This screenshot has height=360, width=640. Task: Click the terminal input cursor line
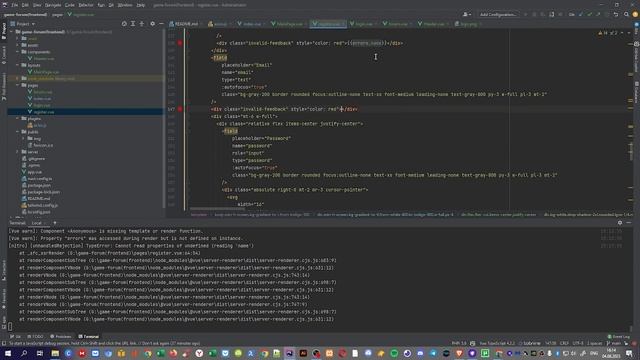10,327
